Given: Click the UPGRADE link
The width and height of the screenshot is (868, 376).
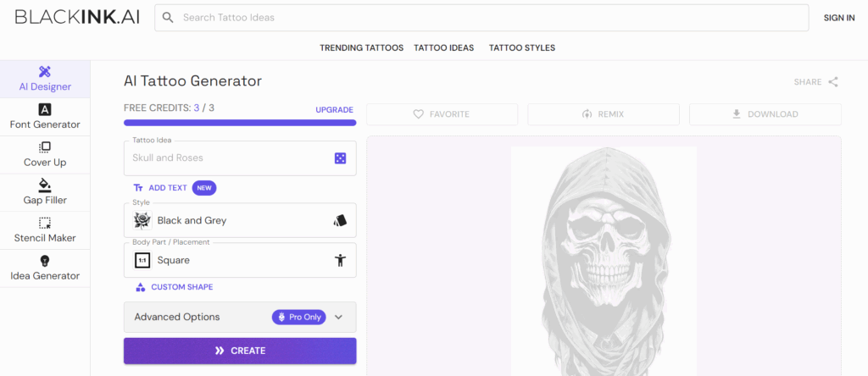Looking at the screenshot, I should pyautogui.click(x=334, y=109).
